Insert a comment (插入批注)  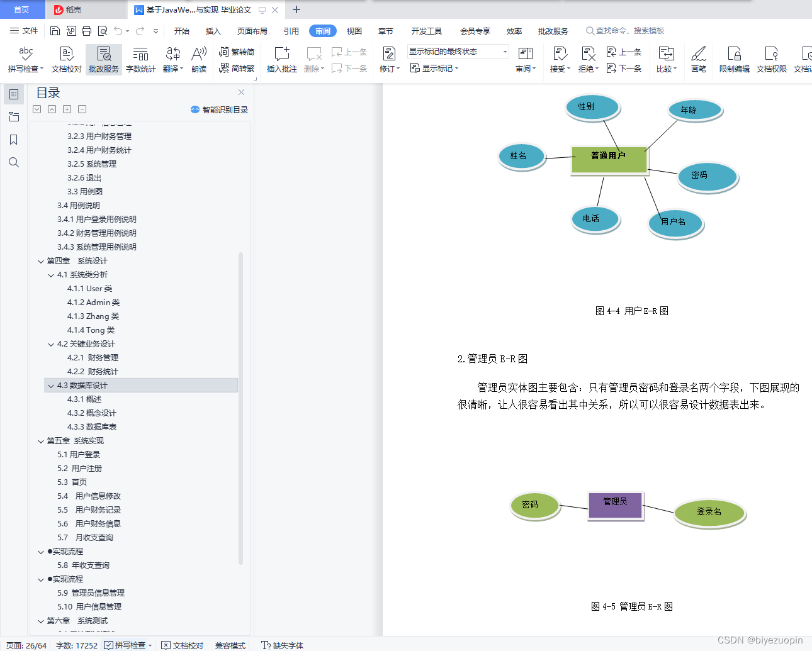point(282,60)
